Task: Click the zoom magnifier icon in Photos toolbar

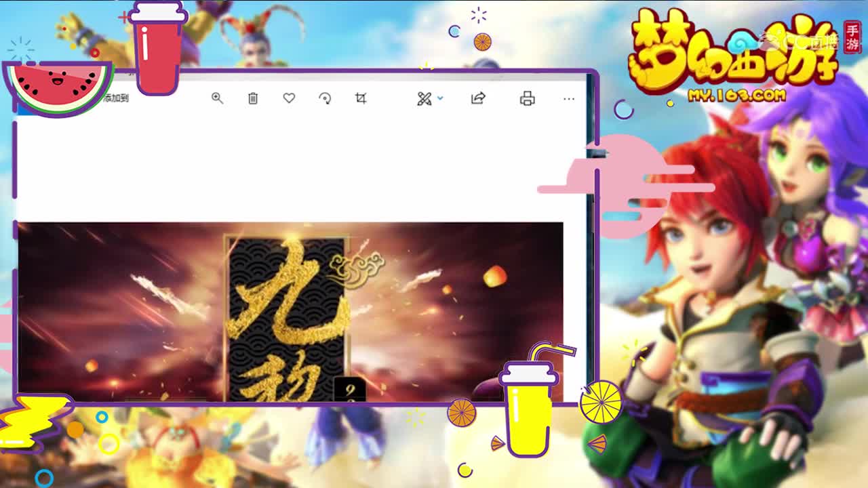Action: pos(217,98)
